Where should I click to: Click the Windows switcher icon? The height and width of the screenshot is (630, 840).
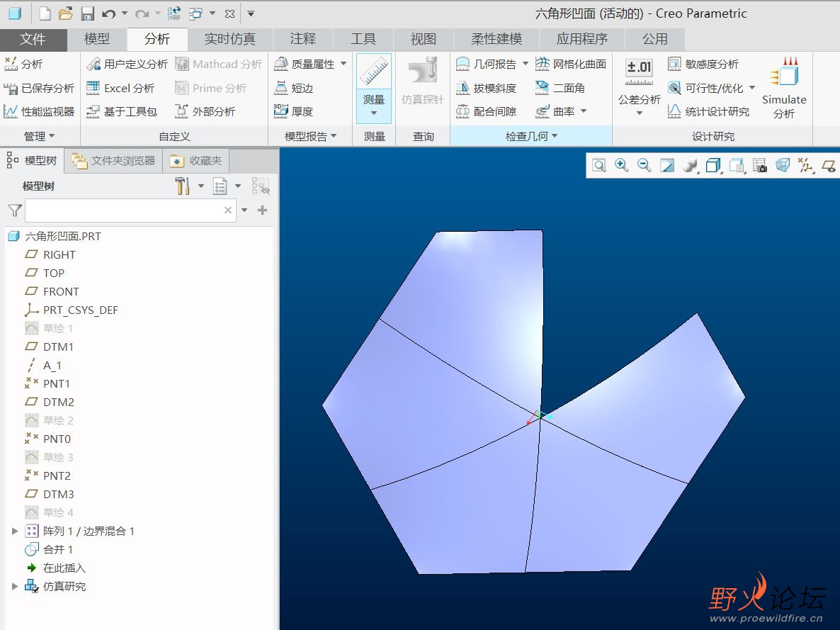[x=196, y=13]
